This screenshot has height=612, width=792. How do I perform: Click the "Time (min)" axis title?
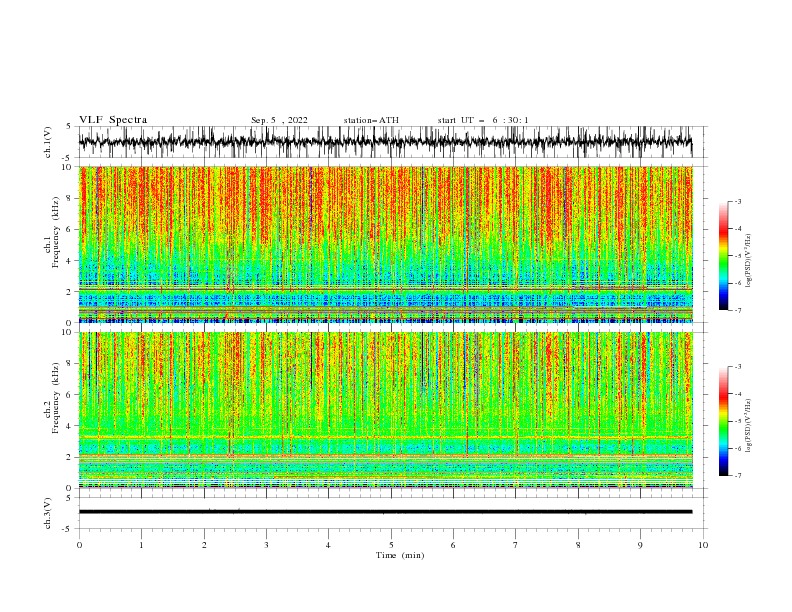(x=400, y=555)
